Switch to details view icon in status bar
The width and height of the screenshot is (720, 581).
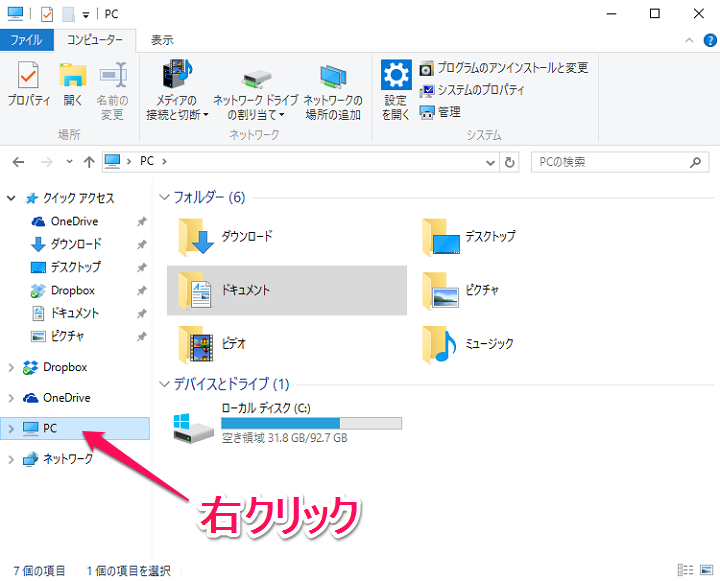685,570
